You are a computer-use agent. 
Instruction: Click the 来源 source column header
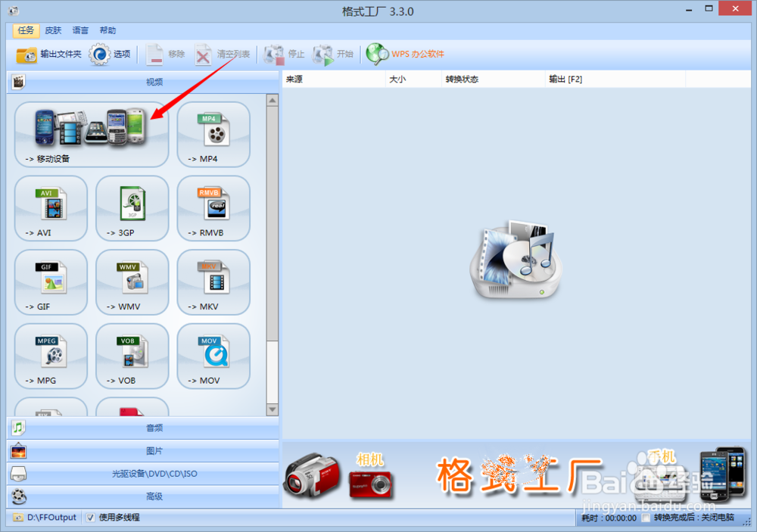[334, 79]
